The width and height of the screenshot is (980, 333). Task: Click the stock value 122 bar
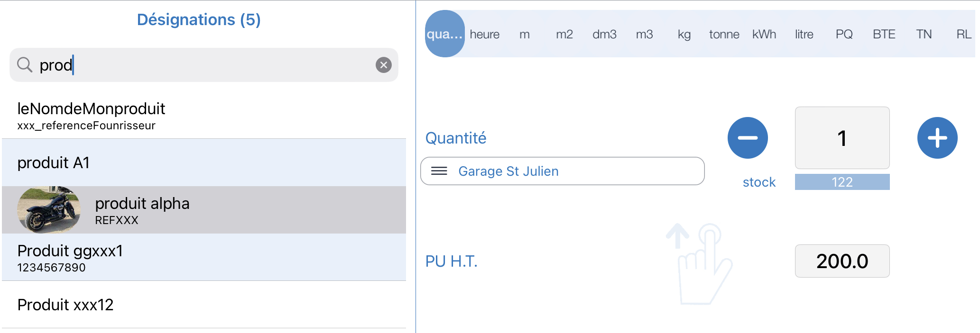tap(842, 182)
